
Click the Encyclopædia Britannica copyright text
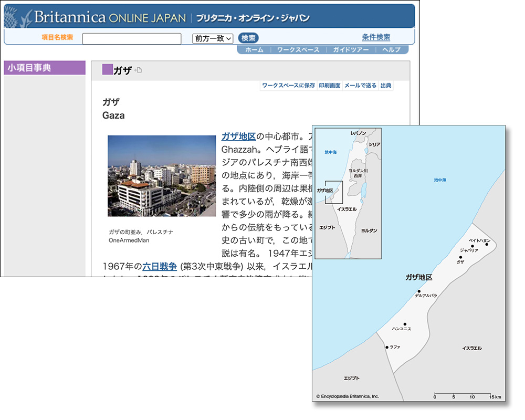coord(347,396)
